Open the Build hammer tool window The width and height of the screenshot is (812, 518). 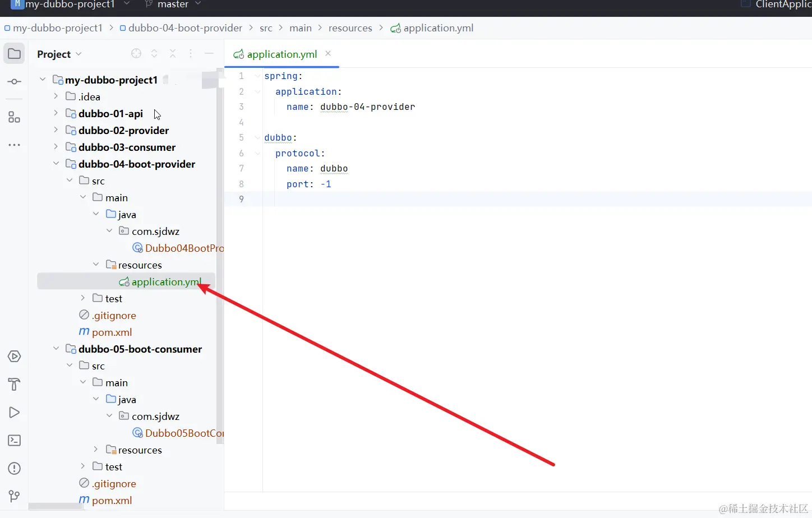tap(14, 385)
